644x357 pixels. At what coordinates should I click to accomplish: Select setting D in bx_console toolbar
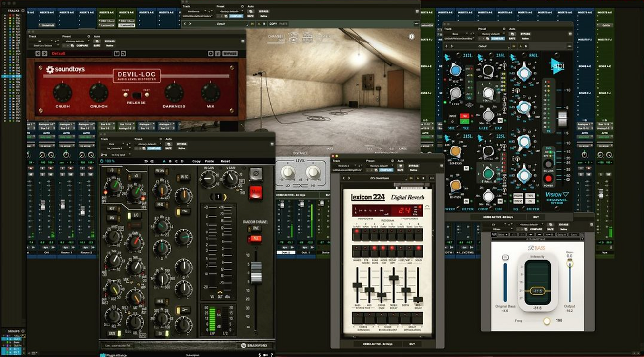pyautogui.click(x=183, y=161)
